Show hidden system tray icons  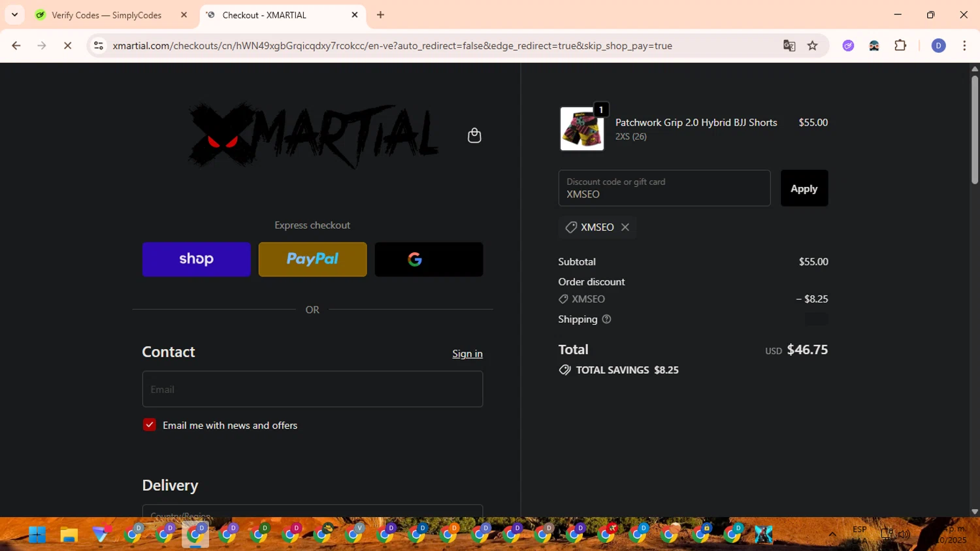click(832, 535)
